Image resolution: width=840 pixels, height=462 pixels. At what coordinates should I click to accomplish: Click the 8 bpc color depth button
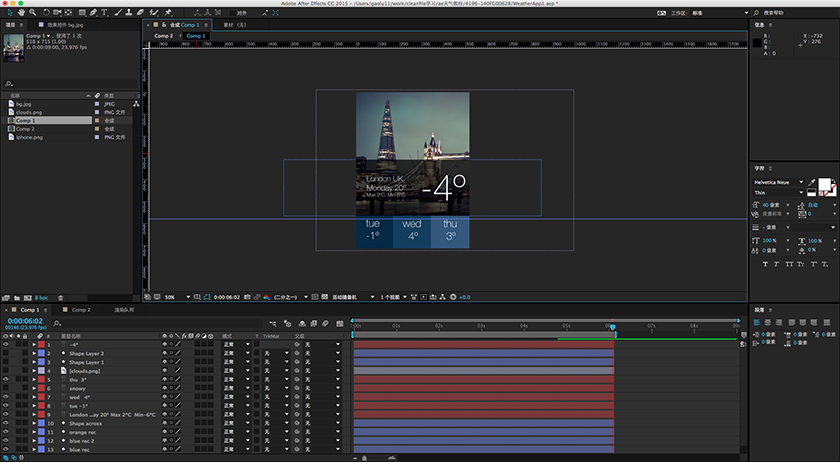(x=41, y=298)
